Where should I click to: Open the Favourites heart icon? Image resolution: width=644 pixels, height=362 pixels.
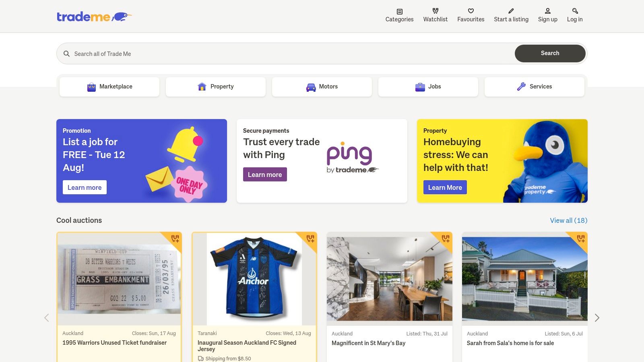pyautogui.click(x=471, y=11)
